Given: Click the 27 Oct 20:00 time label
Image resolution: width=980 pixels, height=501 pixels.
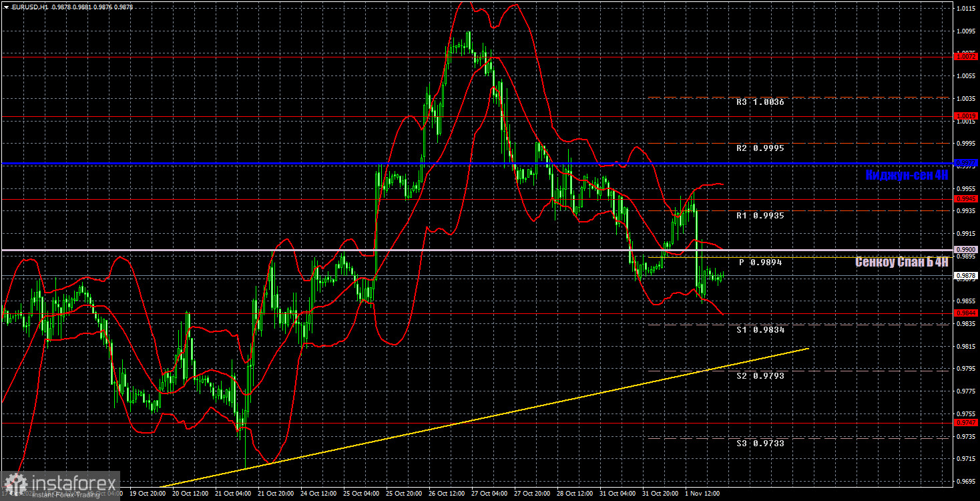Looking at the screenshot, I should pos(532,494).
